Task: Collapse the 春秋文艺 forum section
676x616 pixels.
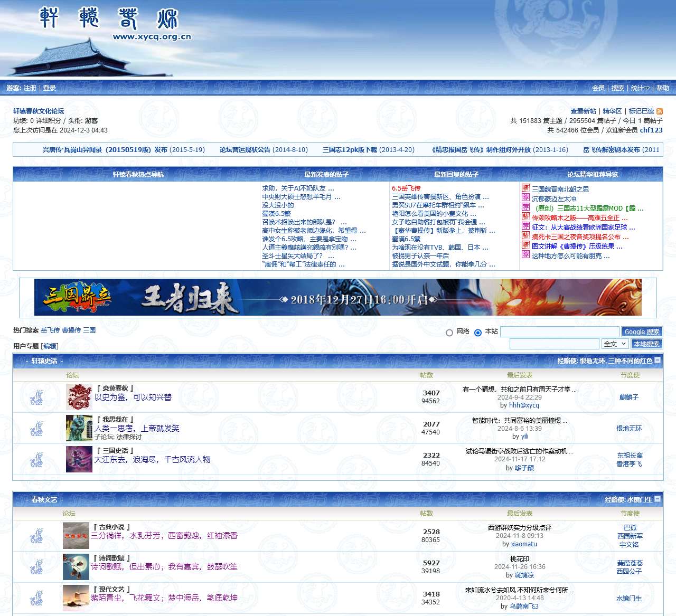Action: point(658,499)
